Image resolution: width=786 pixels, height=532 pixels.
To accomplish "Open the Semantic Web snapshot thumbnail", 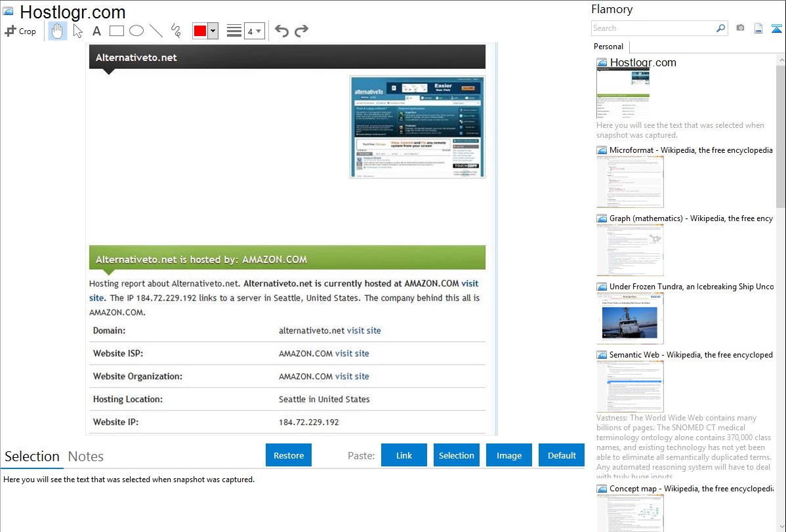I will tap(630, 386).
